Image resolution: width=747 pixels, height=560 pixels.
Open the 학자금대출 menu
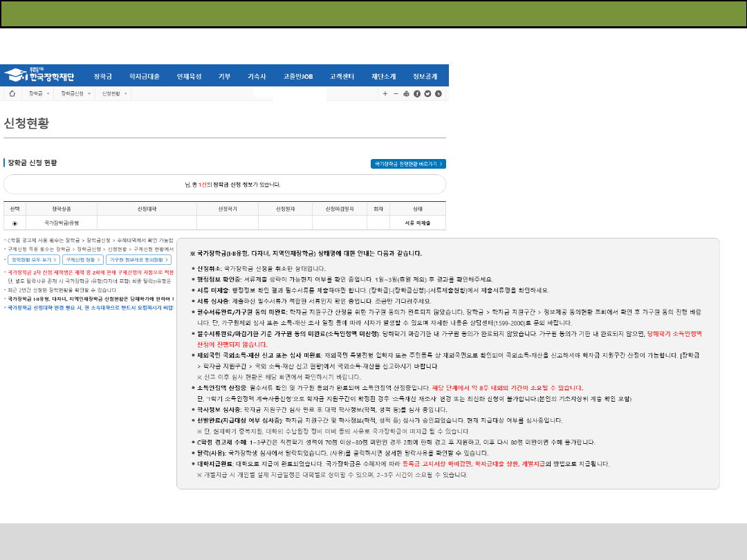pyautogui.click(x=145, y=76)
